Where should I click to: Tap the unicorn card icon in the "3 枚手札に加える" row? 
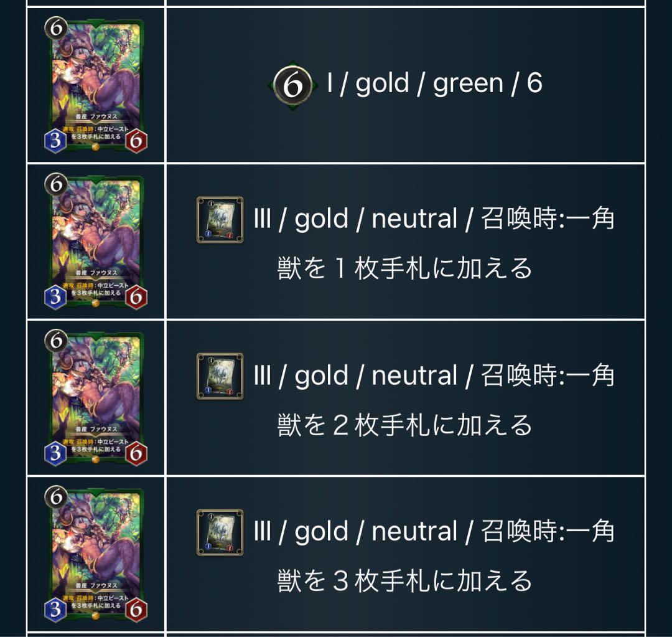pyautogui.click(x=220, y=532)
